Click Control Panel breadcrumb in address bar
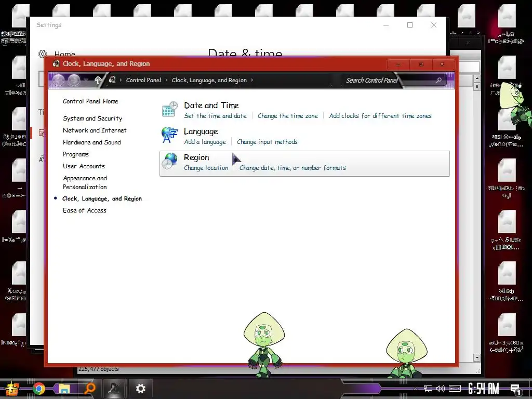 [143, 80]
